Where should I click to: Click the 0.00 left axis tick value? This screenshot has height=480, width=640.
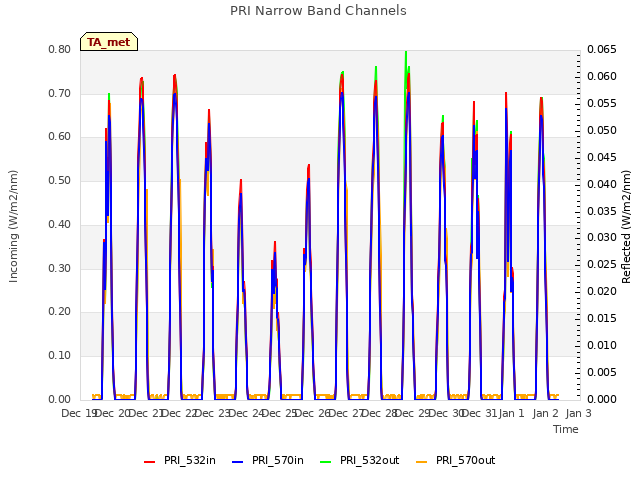pyautogui.click(x=60, y=399)
